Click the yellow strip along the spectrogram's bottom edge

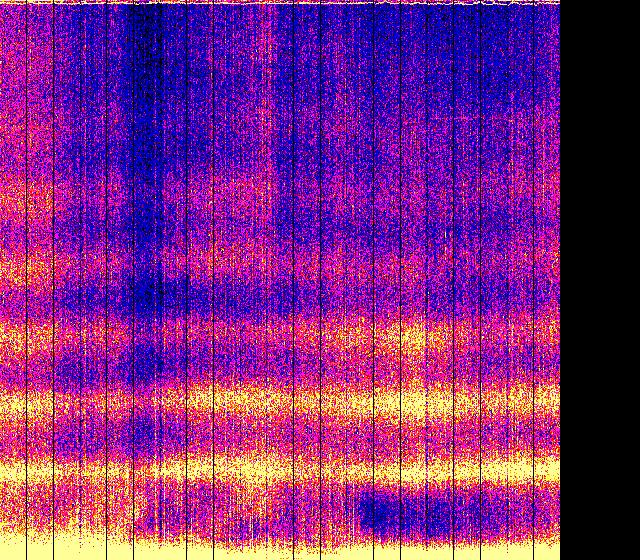[280, 551]
